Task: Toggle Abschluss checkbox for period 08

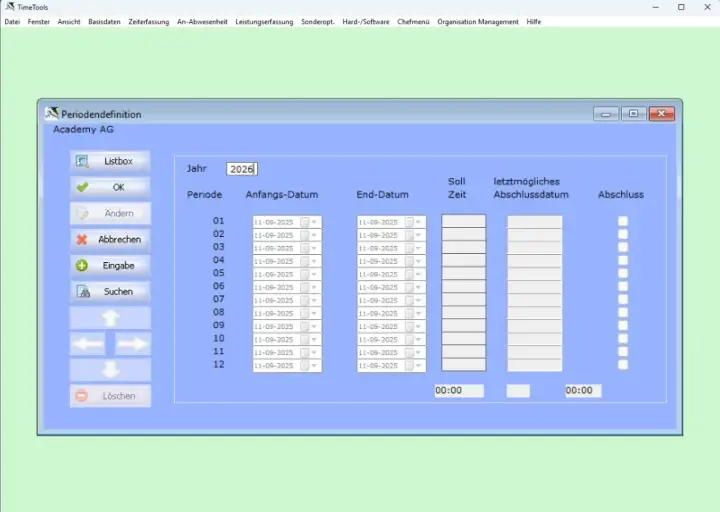Action: (623, 313)
